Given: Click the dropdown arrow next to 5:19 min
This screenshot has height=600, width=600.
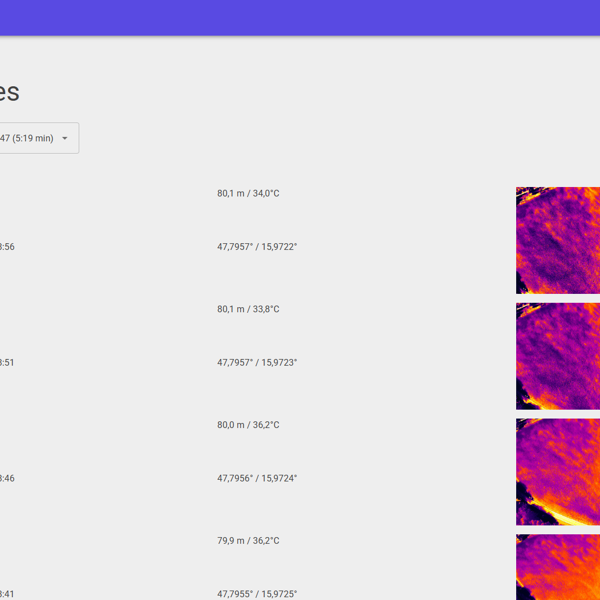Looking at the screenshot, I should 65,138.
